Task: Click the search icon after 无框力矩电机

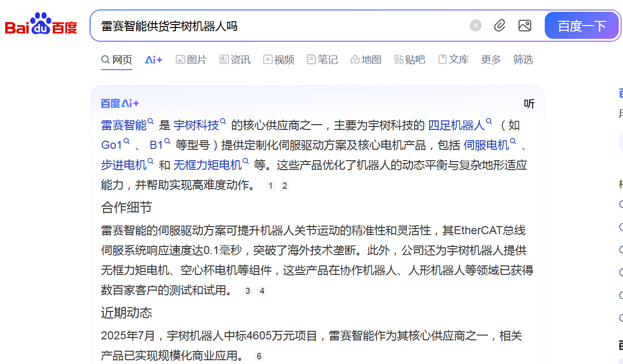Action: pyautogui.click(x=246, y=162)
